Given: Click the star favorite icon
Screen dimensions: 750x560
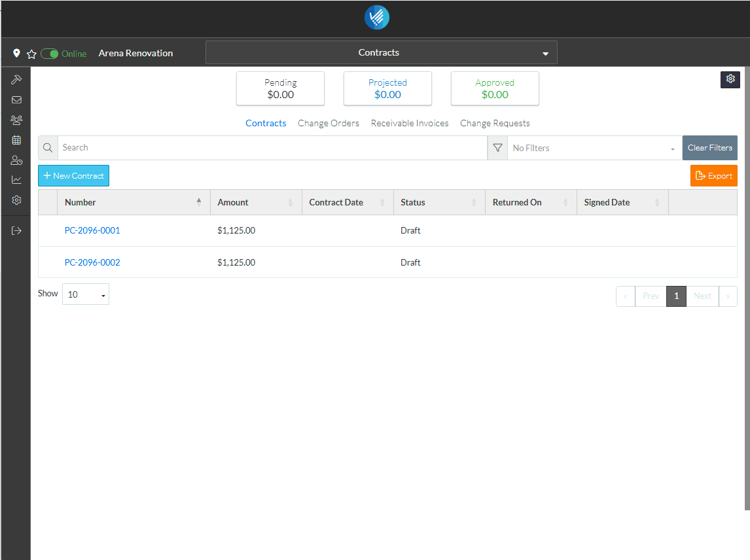Looking at the screenshot, I should [x=31, y=54].
